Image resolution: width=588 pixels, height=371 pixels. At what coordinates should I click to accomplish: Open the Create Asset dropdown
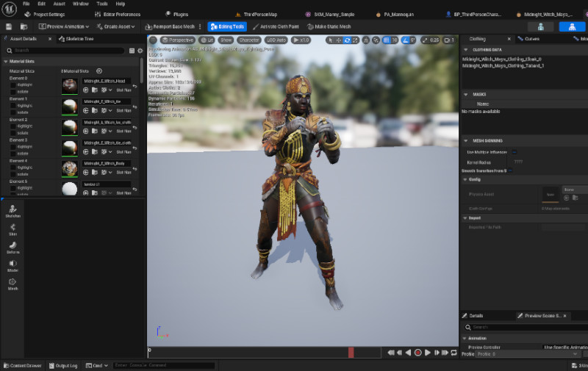pyautogui.click(x=115, y=26)
